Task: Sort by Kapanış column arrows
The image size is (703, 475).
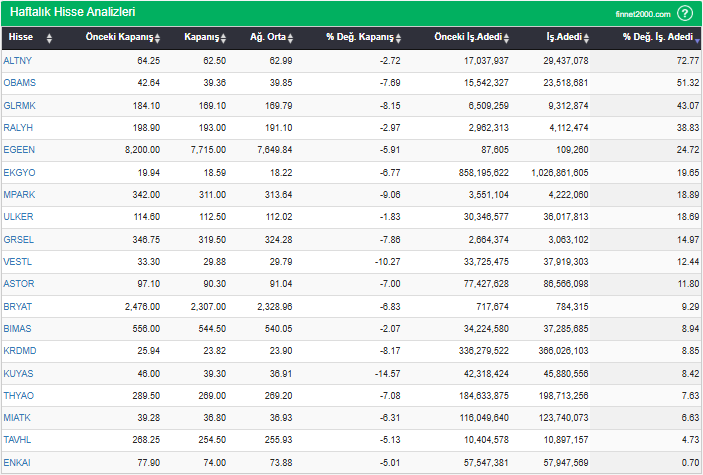Action: (x=225, y=38)
